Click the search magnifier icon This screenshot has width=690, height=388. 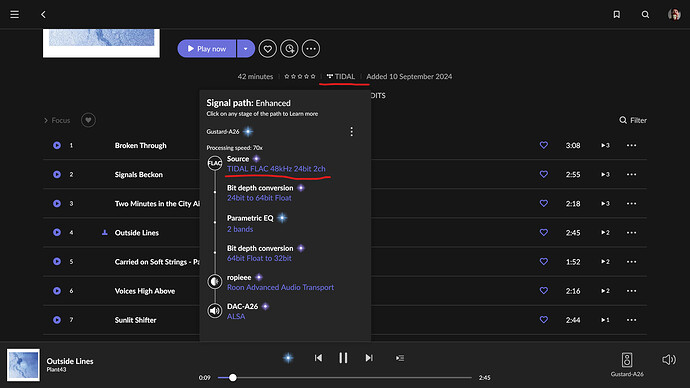pyautogui.click(x=645, y=15)
